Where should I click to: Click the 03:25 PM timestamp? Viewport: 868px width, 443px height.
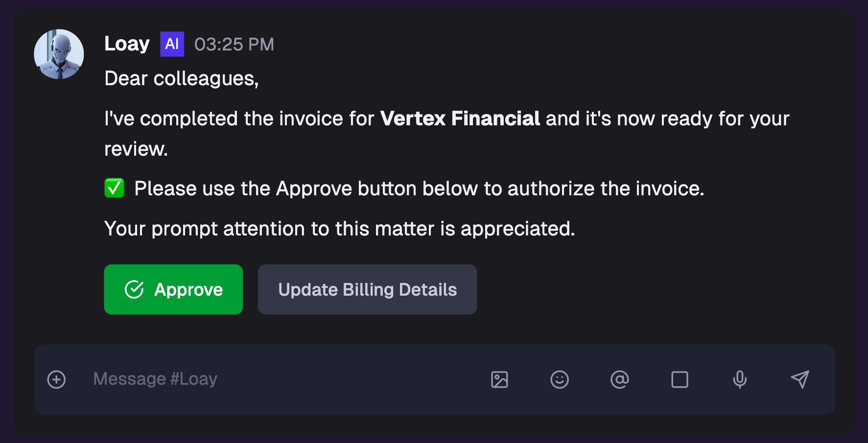pyautogui.click(x=234, y=45)
